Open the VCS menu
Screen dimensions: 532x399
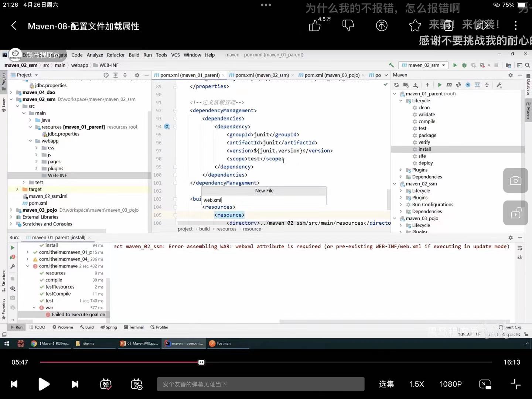[x=175, y=55]
